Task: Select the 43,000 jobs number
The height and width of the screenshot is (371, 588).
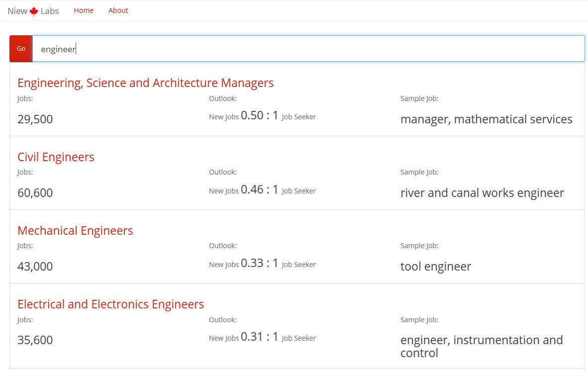Action: (x=35, y=267)
